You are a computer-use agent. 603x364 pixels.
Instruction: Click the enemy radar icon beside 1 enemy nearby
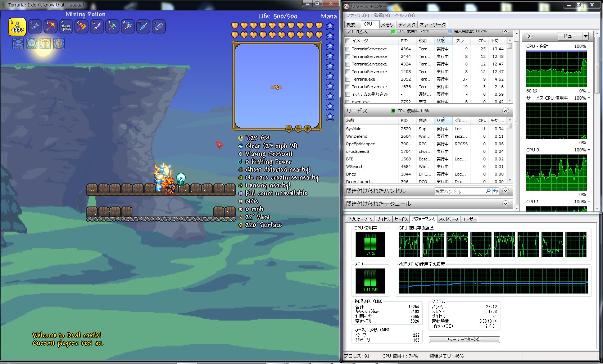(241, 185)
